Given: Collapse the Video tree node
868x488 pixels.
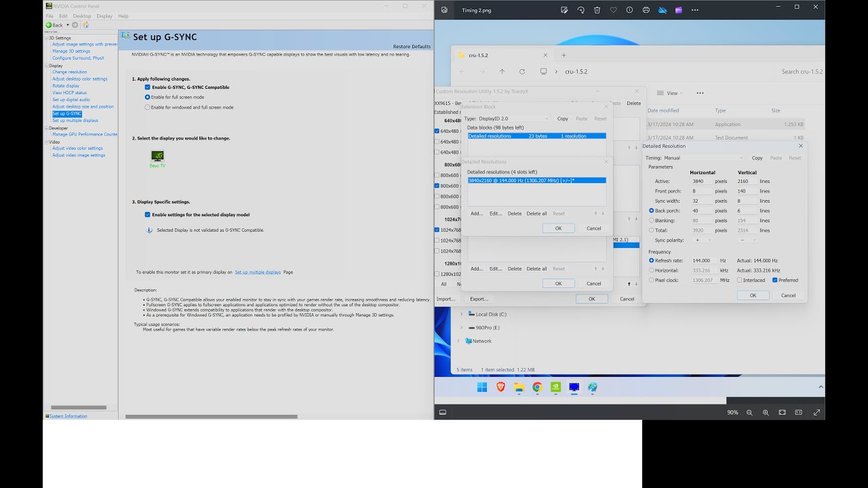Looking at the screenshot, I should coord(47,142).
